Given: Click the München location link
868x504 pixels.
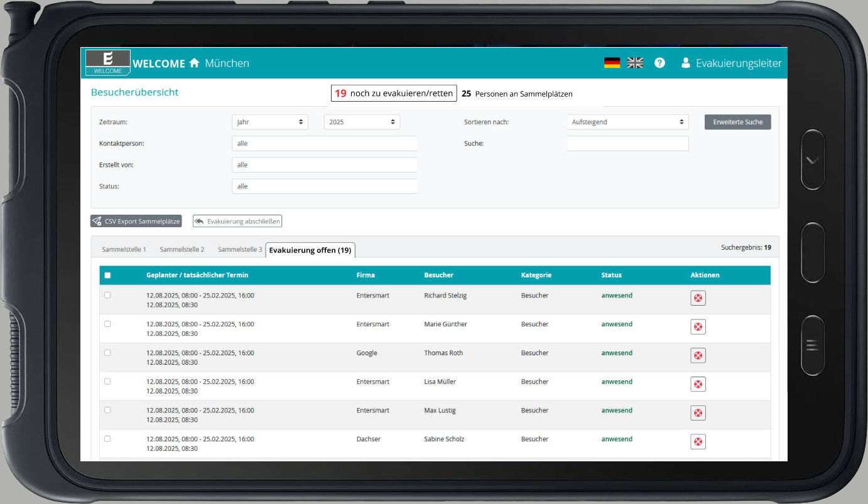Looking at the screenshot, I should click(227, 63).
